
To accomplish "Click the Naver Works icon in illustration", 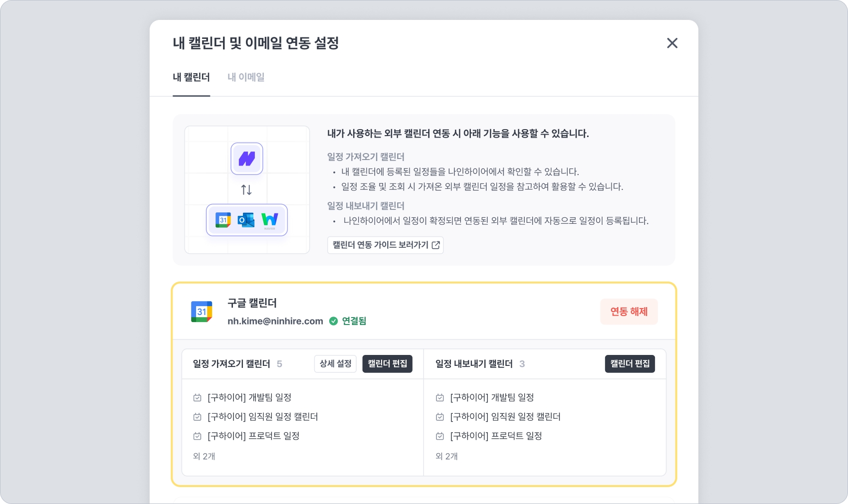I will [x=270, y=220].
